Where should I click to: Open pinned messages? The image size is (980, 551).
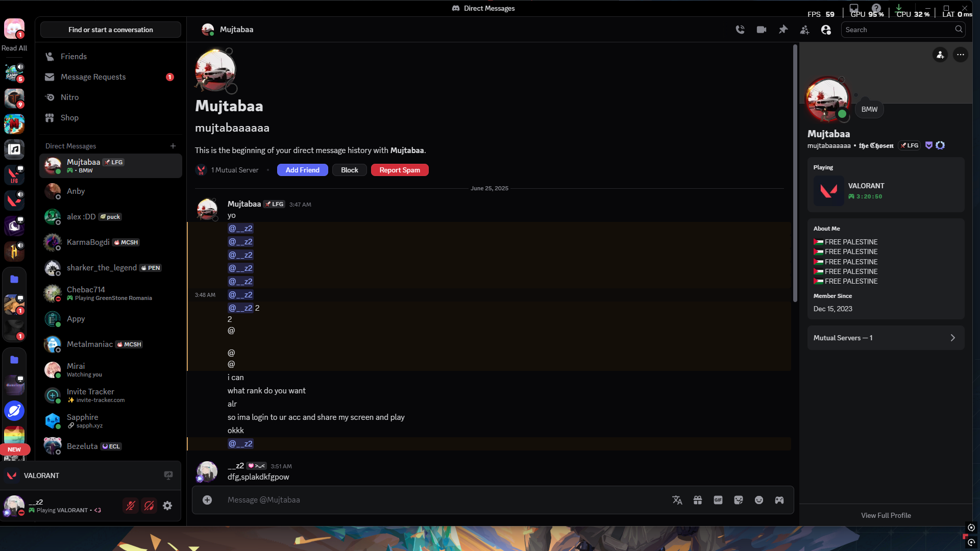(783, 30)
